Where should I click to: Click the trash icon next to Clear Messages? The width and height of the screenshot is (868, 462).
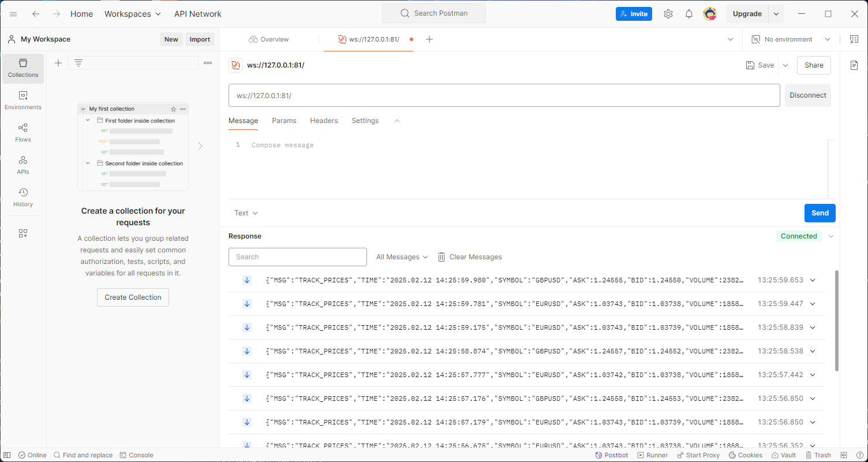(442, 257)
